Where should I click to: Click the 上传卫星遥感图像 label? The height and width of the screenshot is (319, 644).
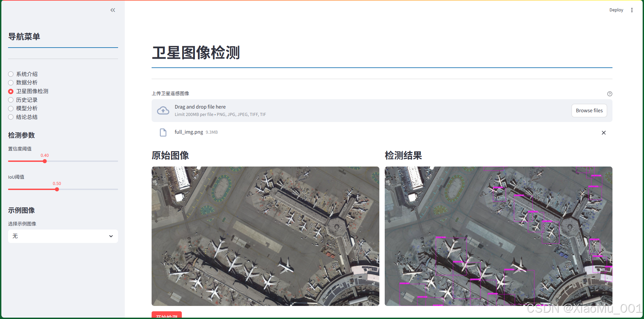(x=170, y=93)
